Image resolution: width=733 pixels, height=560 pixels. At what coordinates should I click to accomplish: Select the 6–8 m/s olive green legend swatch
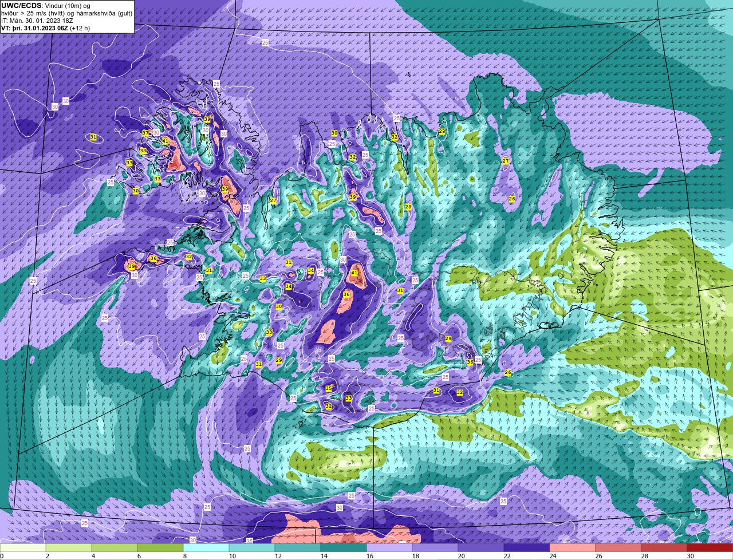(x=160, y=548)
